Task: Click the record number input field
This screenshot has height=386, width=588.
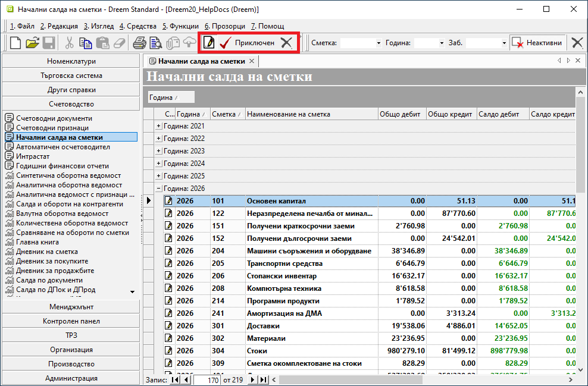Action: click(207, 379)
